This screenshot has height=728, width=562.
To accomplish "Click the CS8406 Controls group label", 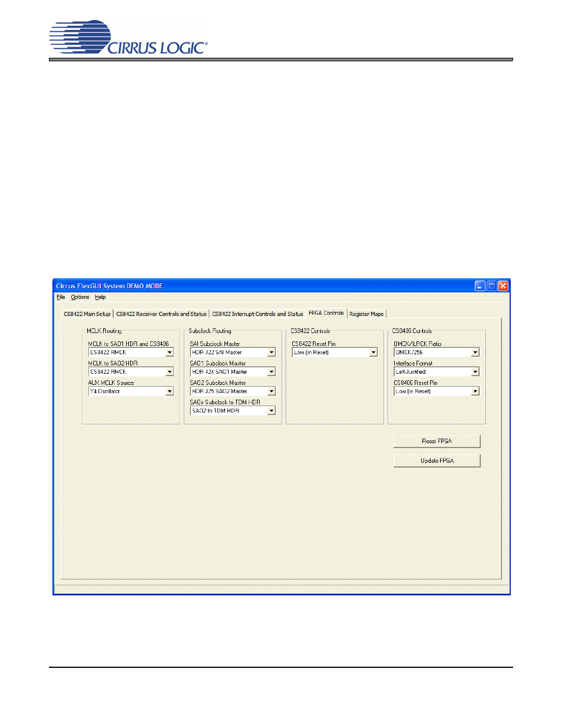I will tap(412, 331).
